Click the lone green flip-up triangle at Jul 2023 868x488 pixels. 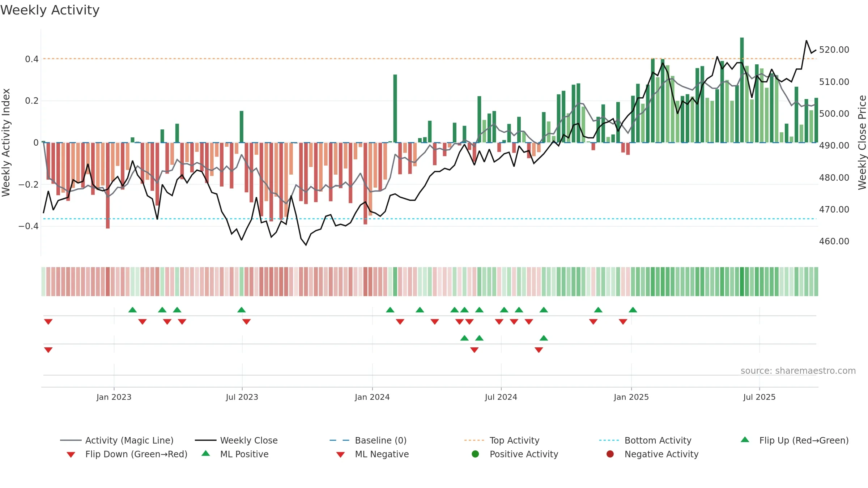pyautogui.click(x=242, y=310)
